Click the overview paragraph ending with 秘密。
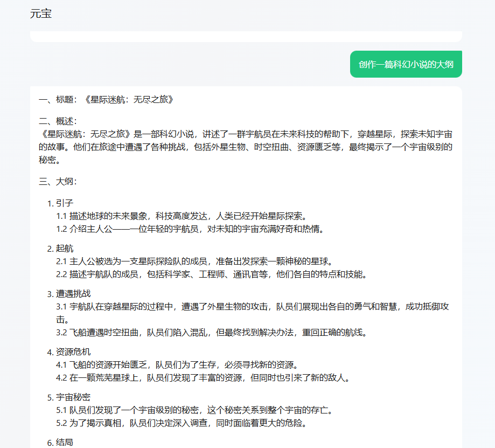The image size is (495, 448). tap(245, 147)
